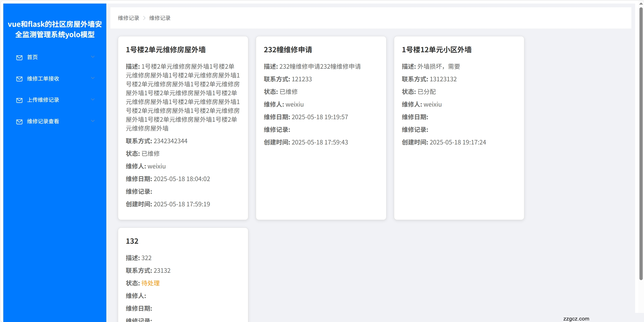Click the envelope icon beside 维修记录查看

coord(19,122)
